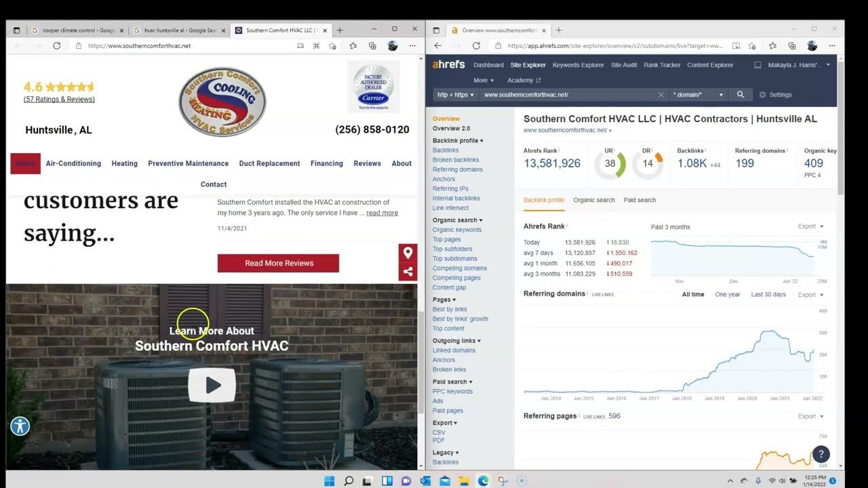Open left browser settings ellipsis menu
Viewport: 868px width, 488px height.
[x=412, y=45]
